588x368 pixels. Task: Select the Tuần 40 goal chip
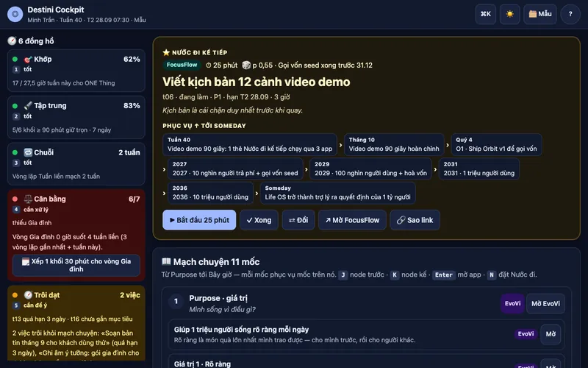[250, 144]
